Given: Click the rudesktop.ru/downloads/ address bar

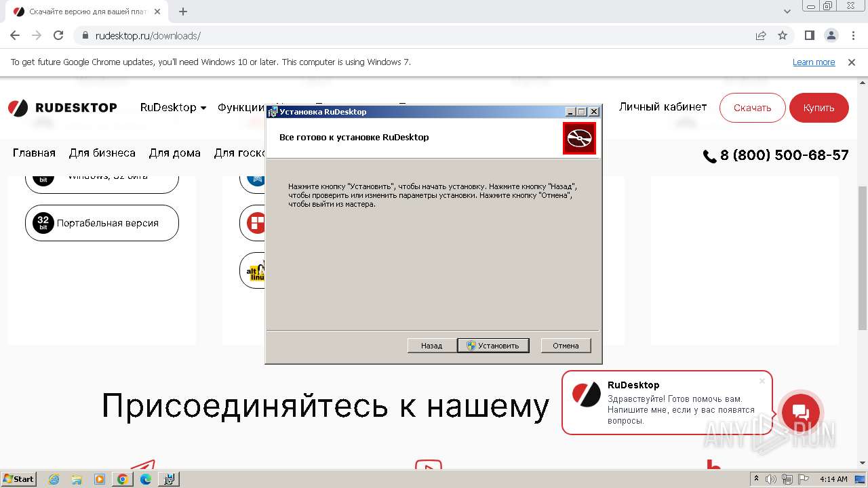Looking at the screenshot, I should tap(414, 35).
